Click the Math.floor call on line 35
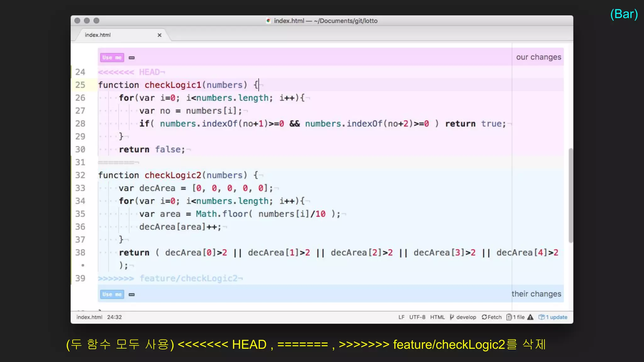Screen dimensions: 644x362 point(268,214)
